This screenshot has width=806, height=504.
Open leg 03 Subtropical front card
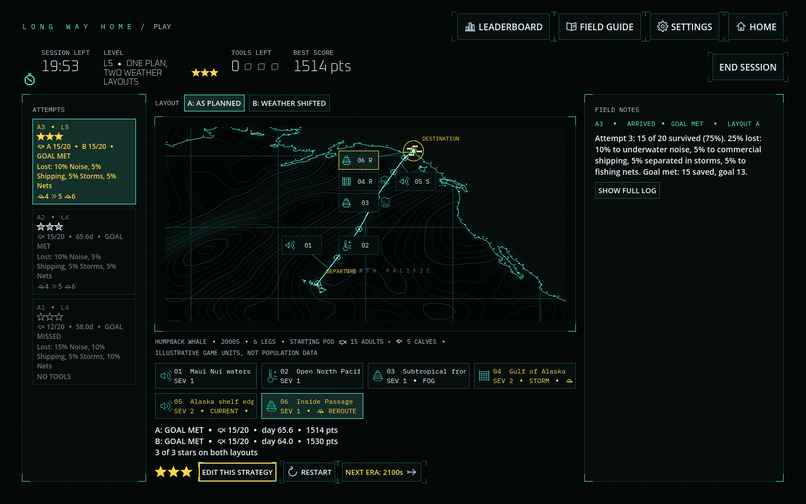pyautogui.click(x=418, y=376)
